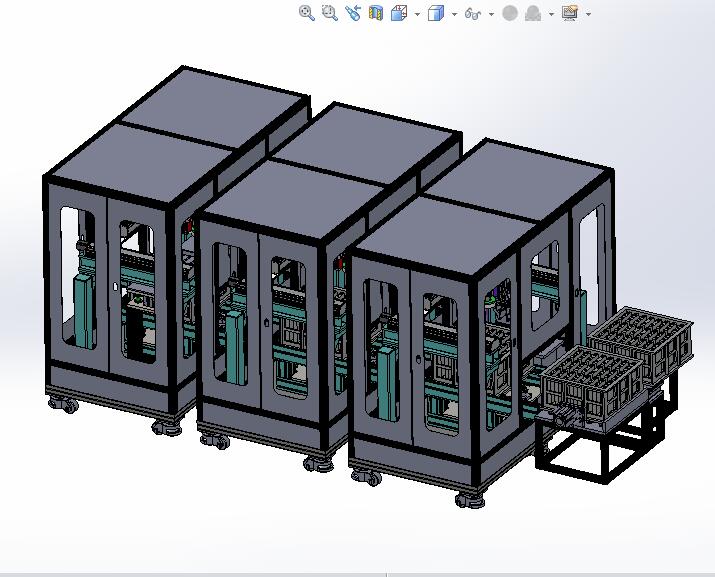Screen dimensions: 715x577
Task: Click the View Settings monitor icon
Action: [570, 13]
